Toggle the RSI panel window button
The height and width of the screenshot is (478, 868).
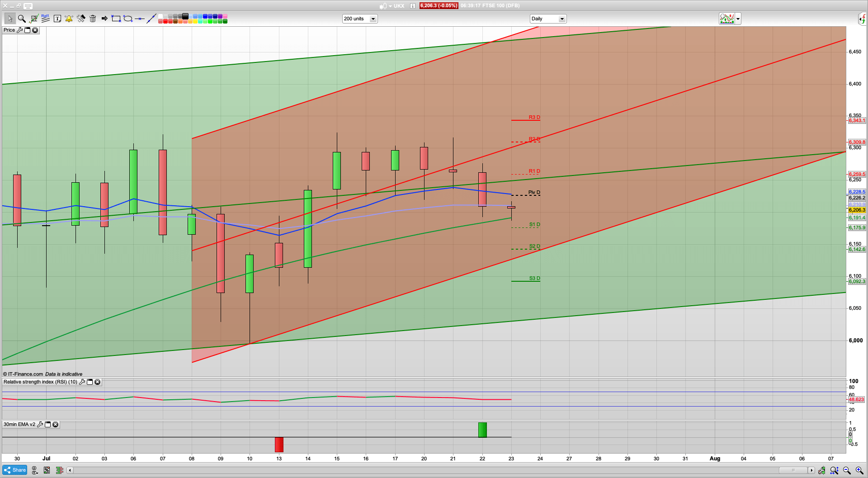pyautogui.click(x=90, y=382)
